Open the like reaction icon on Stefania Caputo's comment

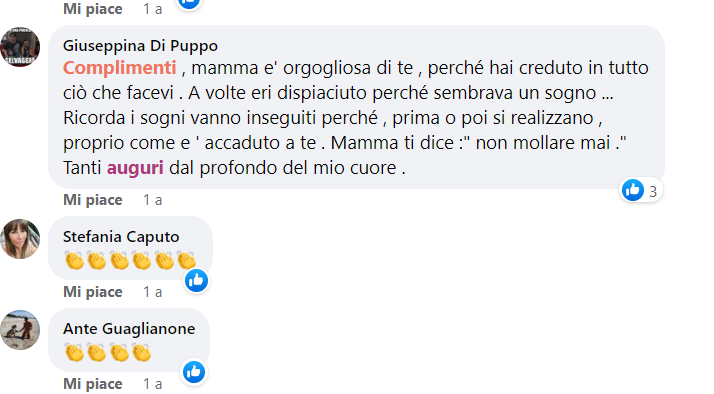click(x=196, y=281)
